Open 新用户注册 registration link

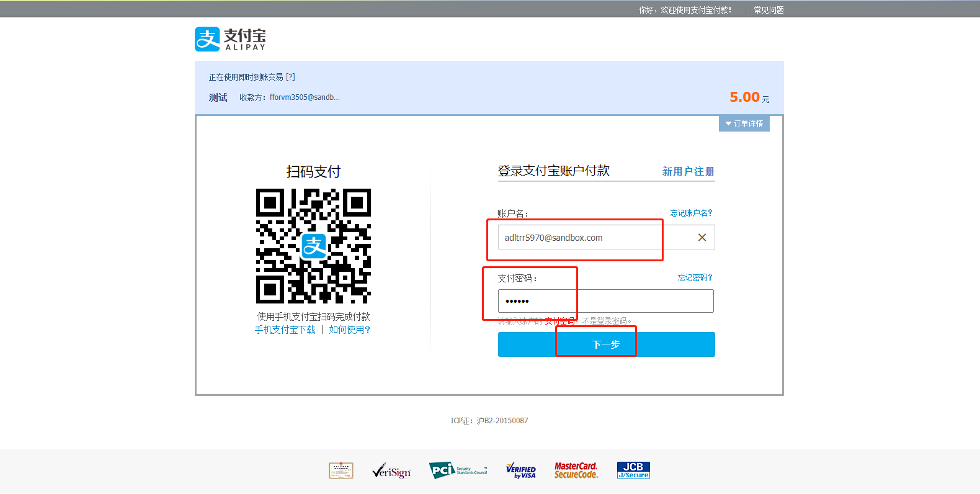[688, 171]
